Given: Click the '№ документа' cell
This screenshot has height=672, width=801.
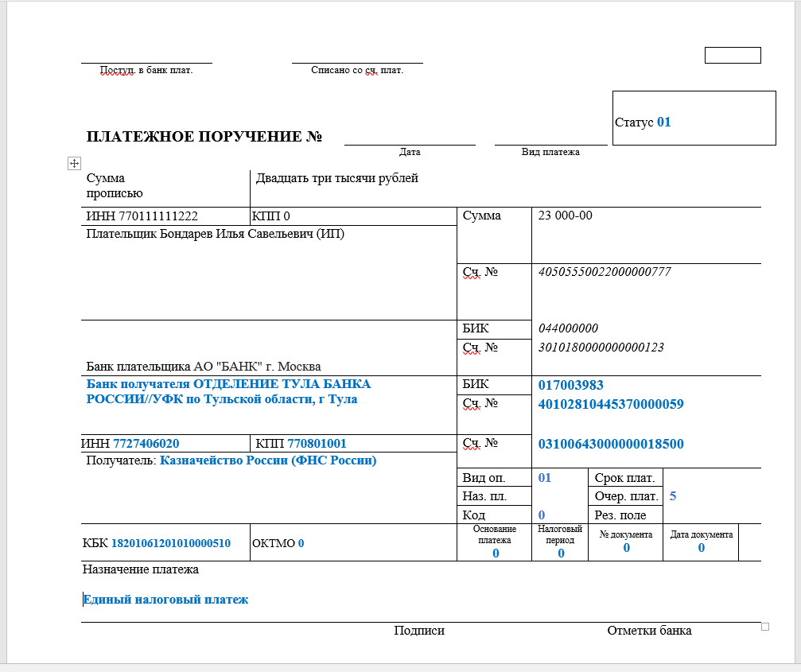Looking at the screenshot, I should pyautogui.click(x=626, y=542).
